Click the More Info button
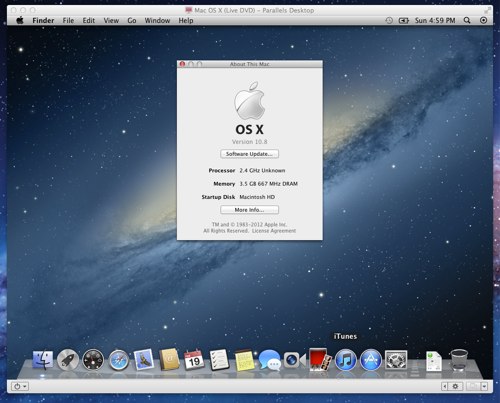 click(250, 210)
